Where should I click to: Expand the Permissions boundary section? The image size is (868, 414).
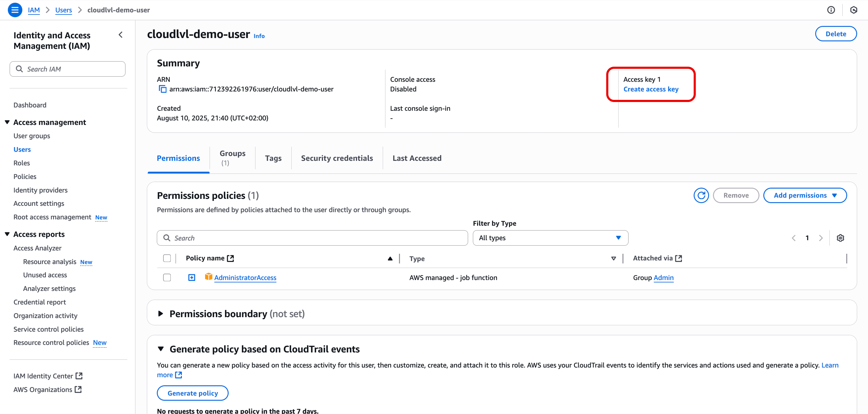161,313
